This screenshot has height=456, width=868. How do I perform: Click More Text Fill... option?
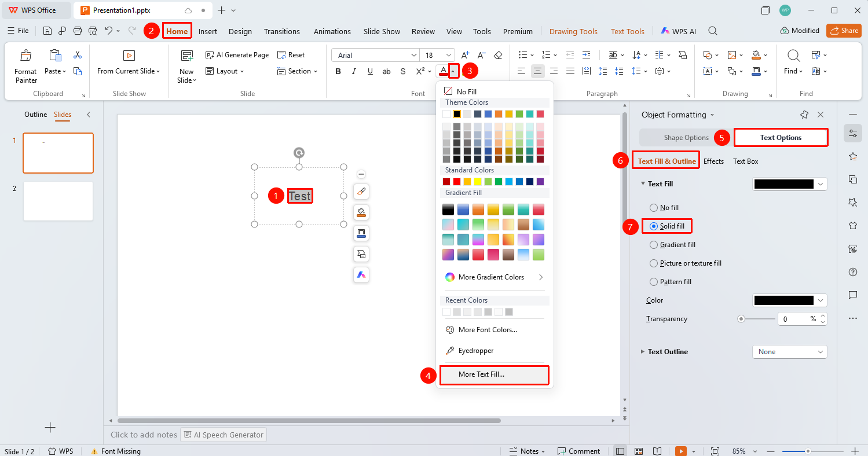494,374
